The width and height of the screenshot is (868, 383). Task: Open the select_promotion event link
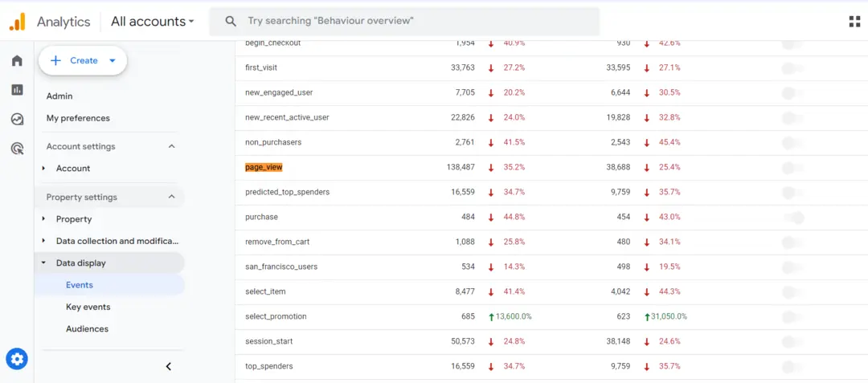(276, 316)
